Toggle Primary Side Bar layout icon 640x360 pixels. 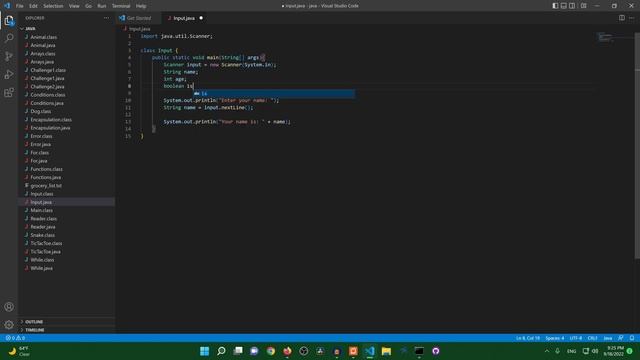pyautogui.click(x=556, y=6)
